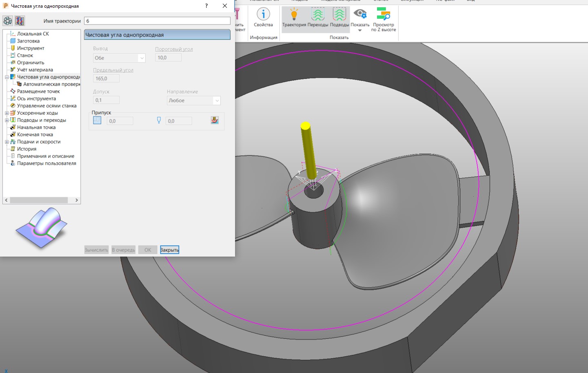
Task: Collapse the Чистовая угла однопроходная tree node
Action: point(7,77)
